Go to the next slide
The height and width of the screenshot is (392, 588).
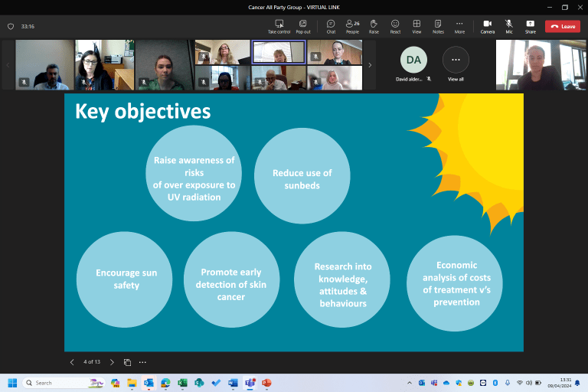coord(112,362)
